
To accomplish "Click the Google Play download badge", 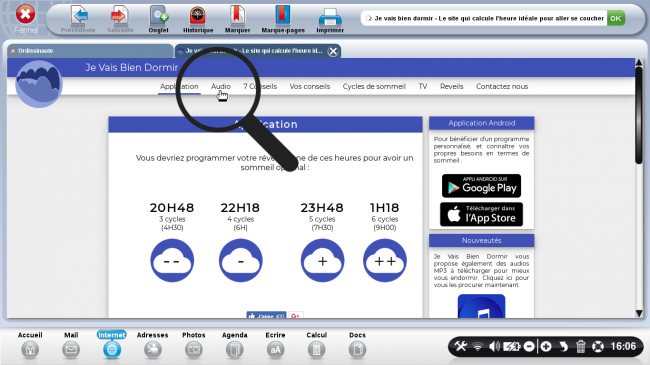I will [x=481, y=186].
